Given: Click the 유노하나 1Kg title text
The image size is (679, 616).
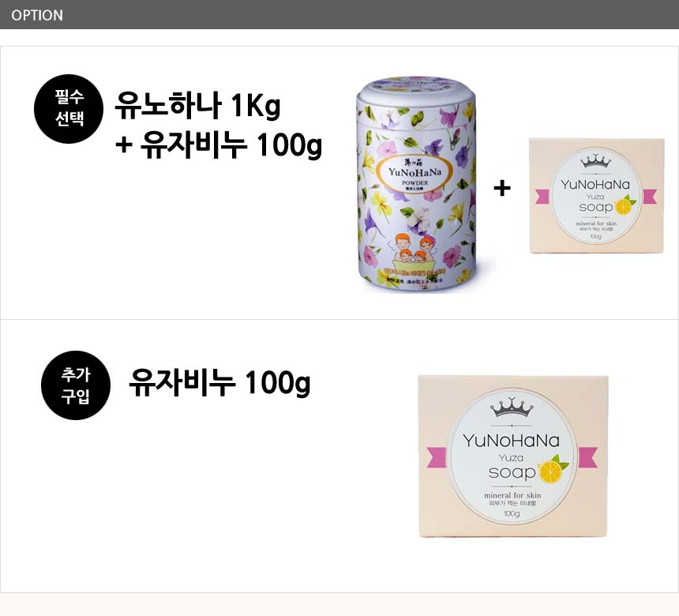Looking at the screenshot, I should (x=197, y=106).
